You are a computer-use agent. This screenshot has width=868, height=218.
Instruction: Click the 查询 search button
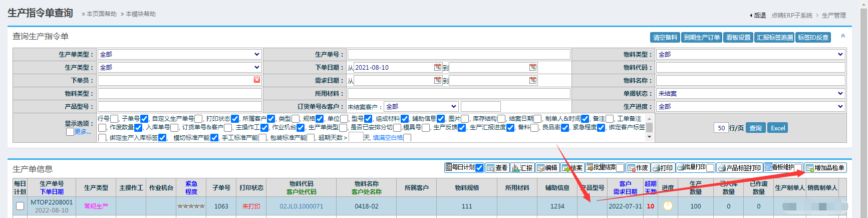click(x=755, y=128)
